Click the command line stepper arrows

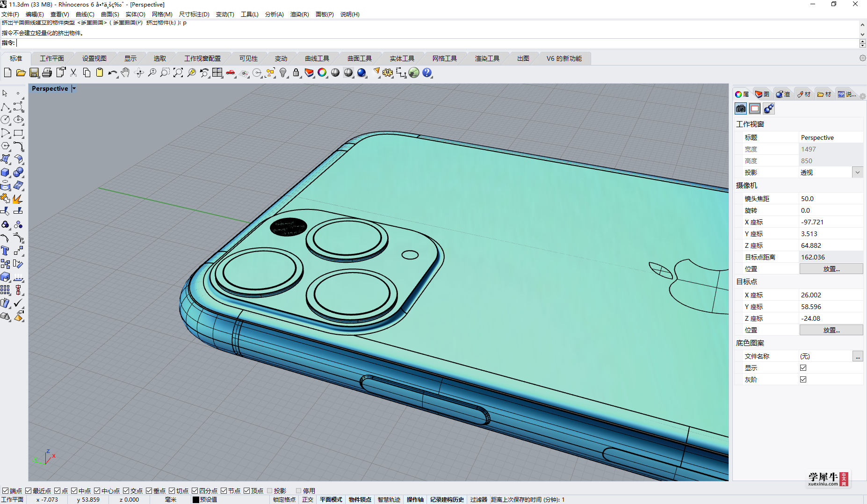[x=863, y=43]
